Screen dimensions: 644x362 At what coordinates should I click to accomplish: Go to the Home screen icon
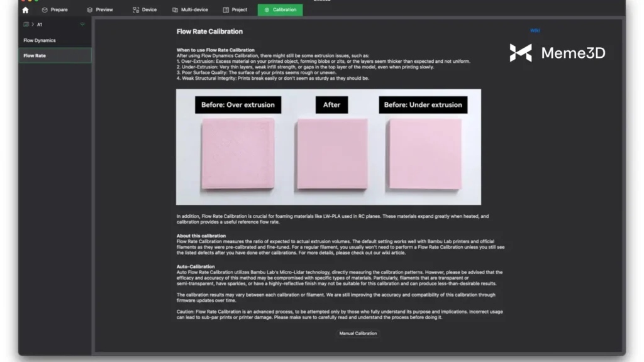coord(25,10)
